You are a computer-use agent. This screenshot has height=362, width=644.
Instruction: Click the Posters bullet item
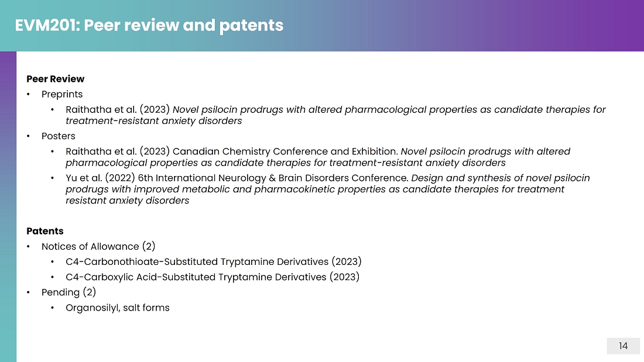coord(59,136)
